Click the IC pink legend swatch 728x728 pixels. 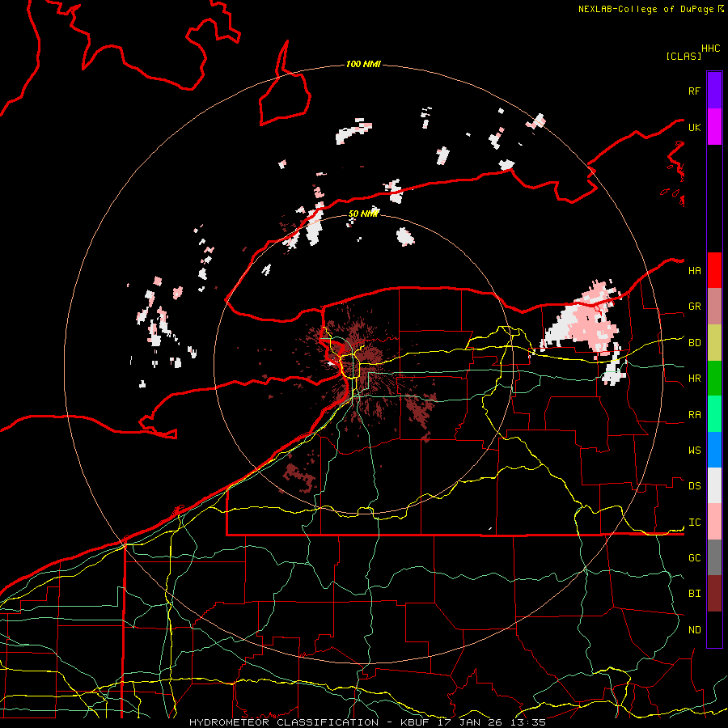pyautogui.click(x=714, y=522)
